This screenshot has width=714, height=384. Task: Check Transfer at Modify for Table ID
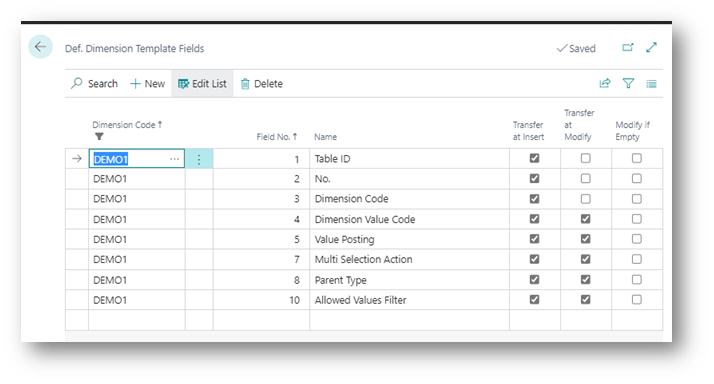586,158
